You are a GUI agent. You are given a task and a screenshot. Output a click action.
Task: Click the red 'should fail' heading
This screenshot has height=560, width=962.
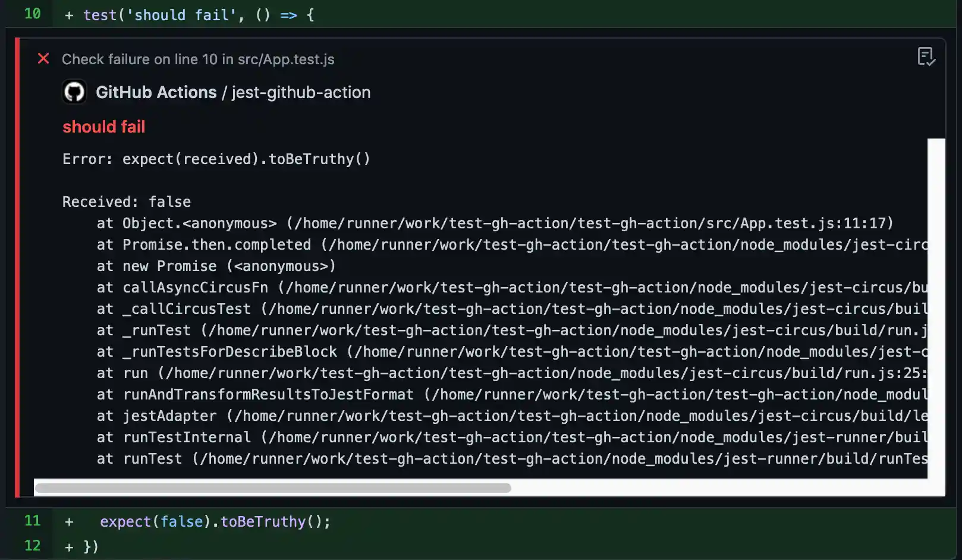point(104,127)
